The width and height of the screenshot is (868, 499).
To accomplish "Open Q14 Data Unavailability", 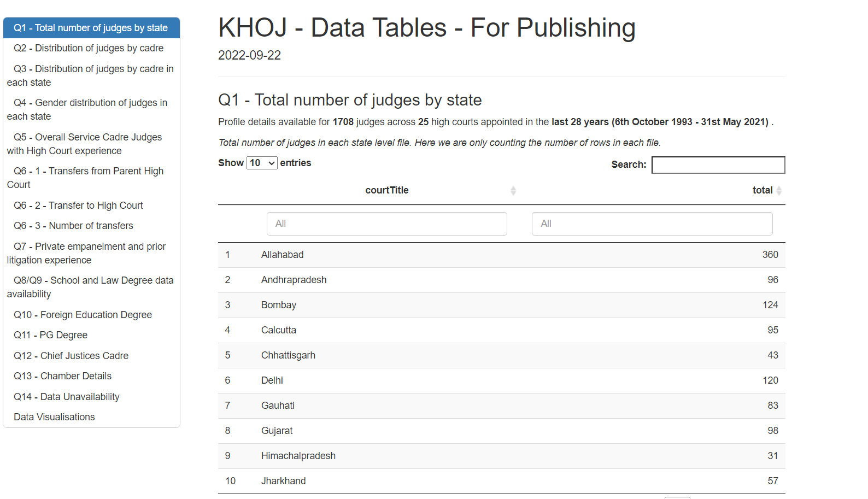I will pos(66,397).
